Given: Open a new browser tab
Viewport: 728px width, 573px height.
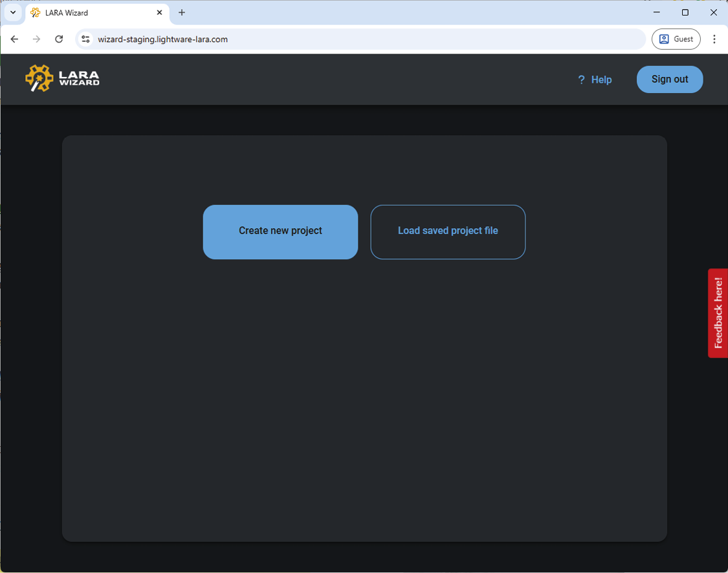Looking at the screenshot, I should pyautogui.click(x=182, y=12).
